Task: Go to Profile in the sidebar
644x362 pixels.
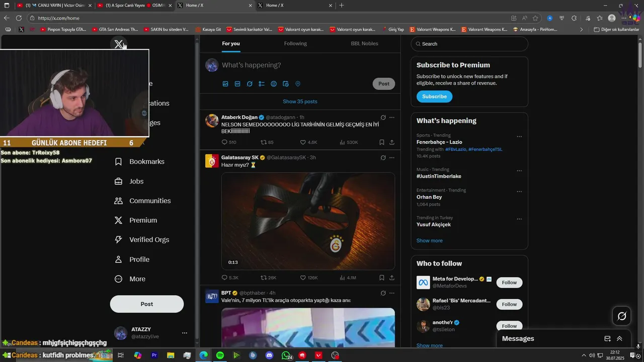Action: click(132, 259)
